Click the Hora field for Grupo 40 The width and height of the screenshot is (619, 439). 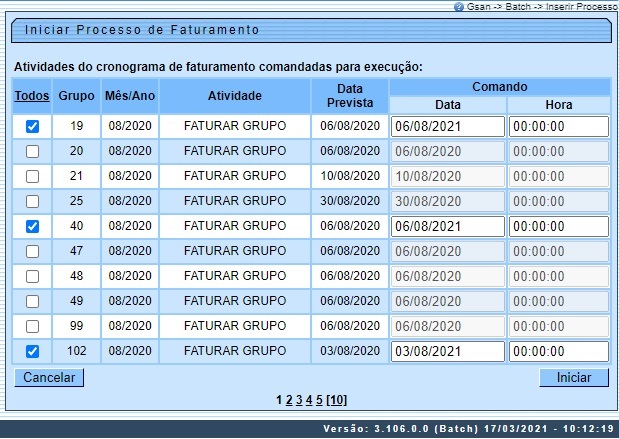558,227
